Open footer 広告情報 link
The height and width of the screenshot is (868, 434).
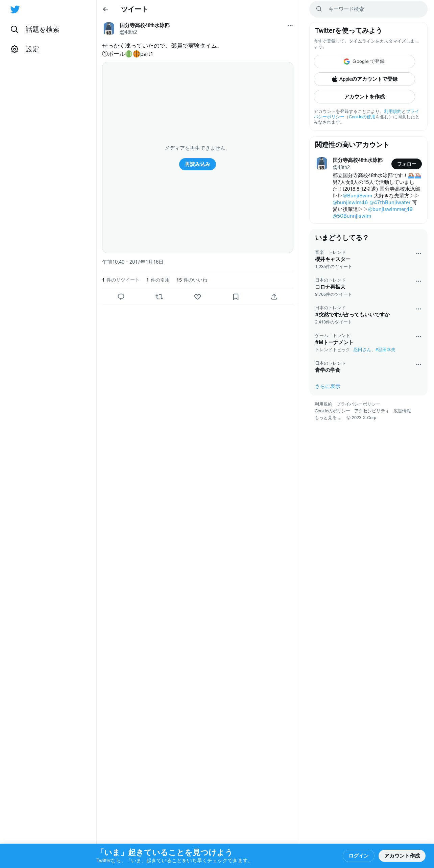click(x=402, y=411)
